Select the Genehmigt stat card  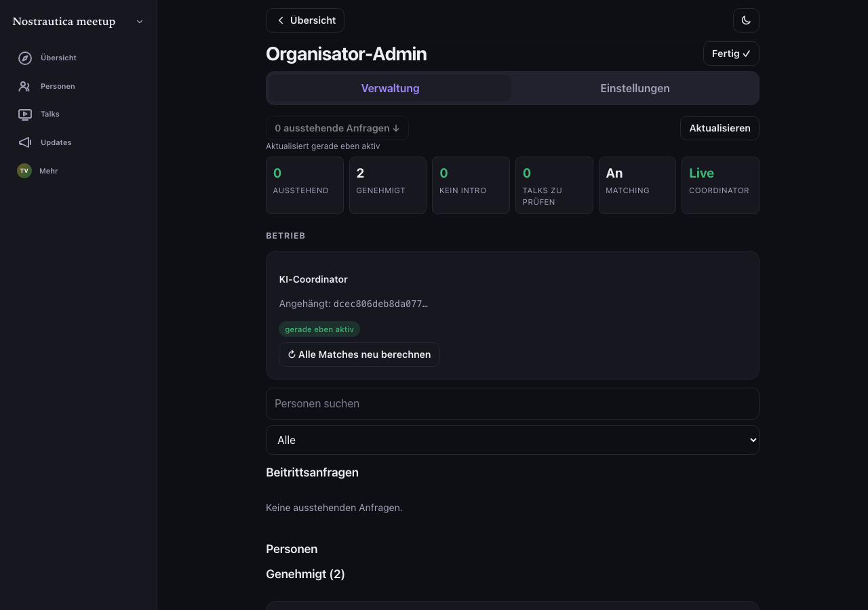[388, 186]
